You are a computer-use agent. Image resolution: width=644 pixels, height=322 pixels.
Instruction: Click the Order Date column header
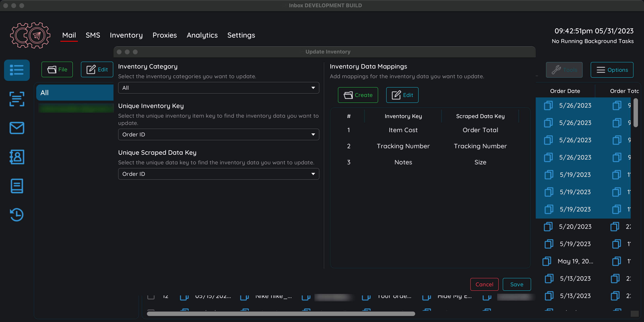565,91
